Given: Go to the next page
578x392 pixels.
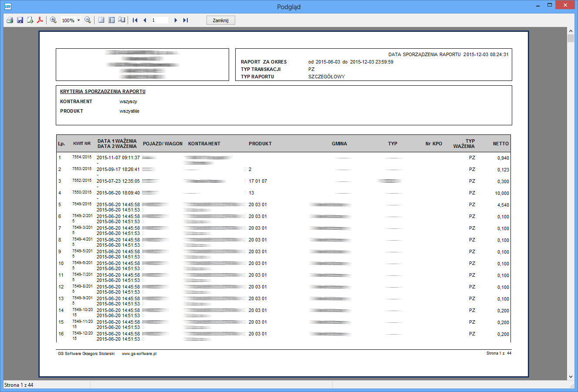Looking at the screenshot, I should [176, 20].
